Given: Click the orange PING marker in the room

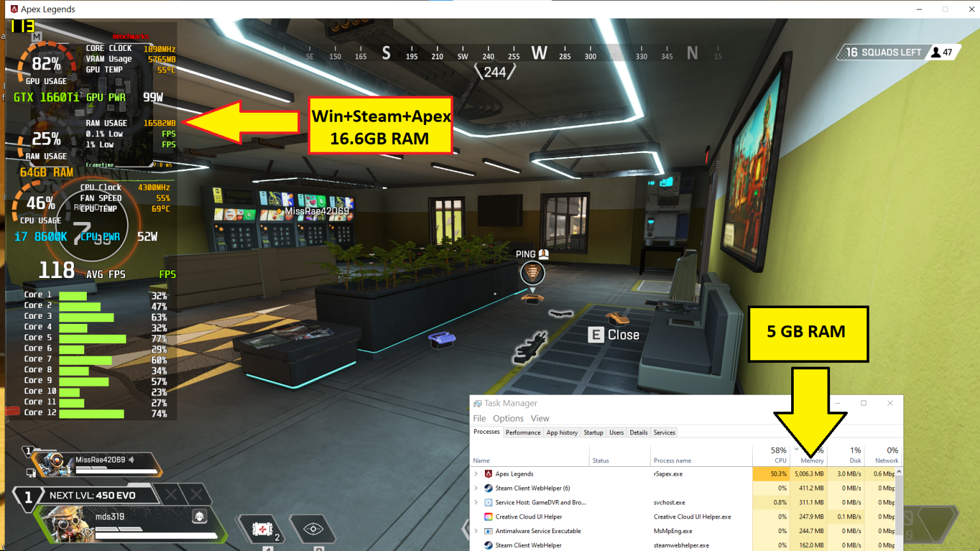Looking at the screenshot, I should pyautogui.click(x=532, y=274).
